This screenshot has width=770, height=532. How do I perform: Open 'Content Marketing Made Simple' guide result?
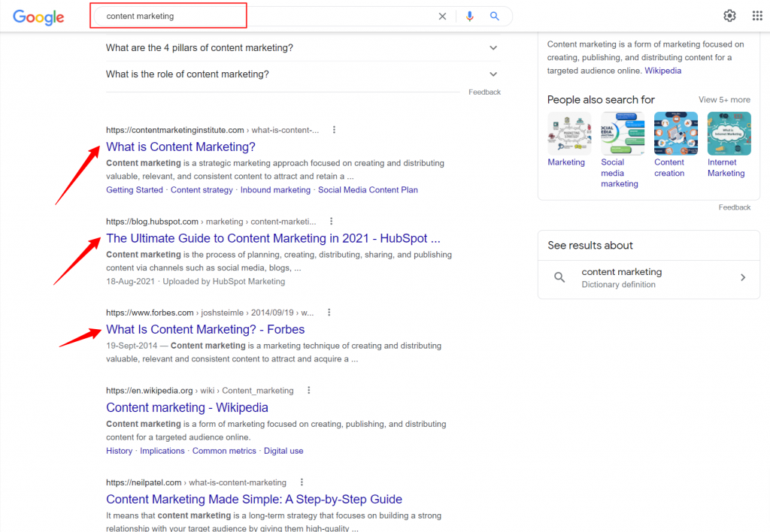[x=254, y=499]
